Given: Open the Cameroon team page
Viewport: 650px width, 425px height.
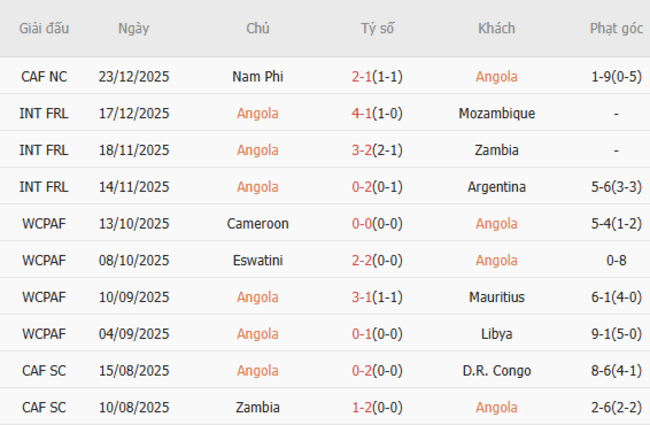Looking at the screenshot, I should click(x=257, y=223).
